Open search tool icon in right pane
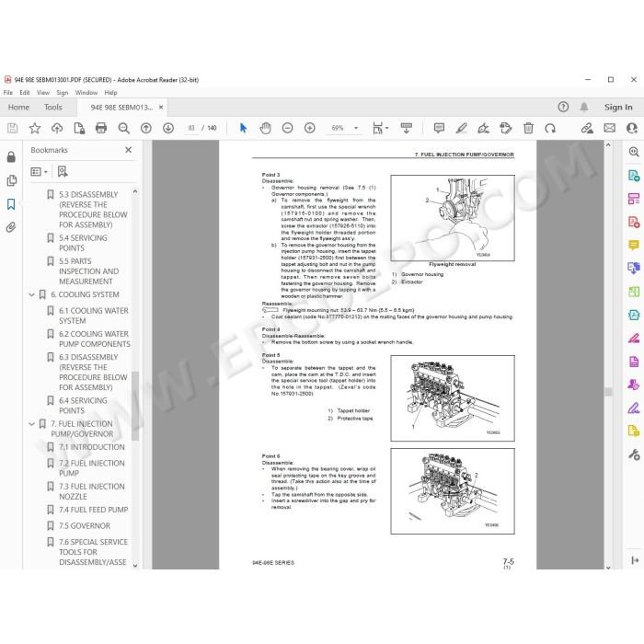Viewport: 644px width, 644px height. point(634,152)
